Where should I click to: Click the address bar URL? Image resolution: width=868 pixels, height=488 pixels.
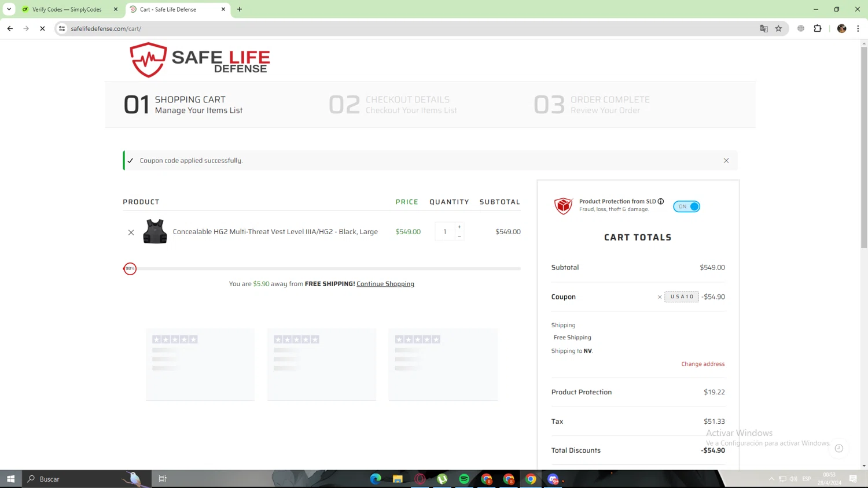tap(106, 28)
